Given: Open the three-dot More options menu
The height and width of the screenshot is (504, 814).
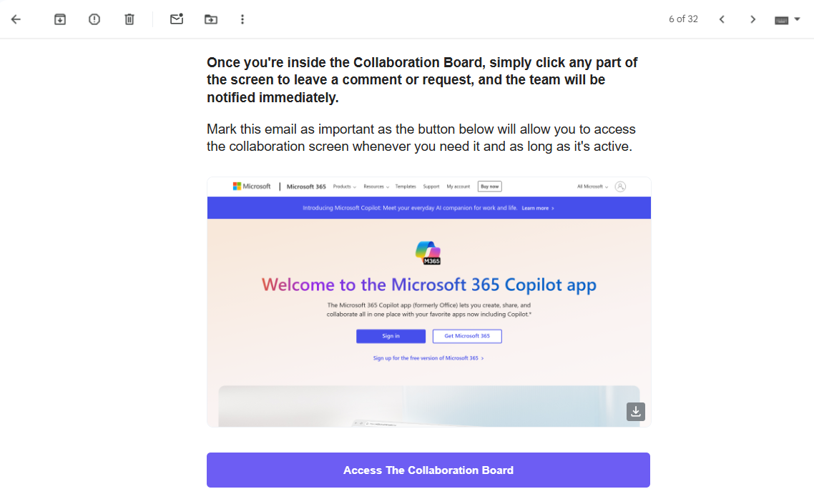Looking at the screenshot, I should [x=242, y=19].
